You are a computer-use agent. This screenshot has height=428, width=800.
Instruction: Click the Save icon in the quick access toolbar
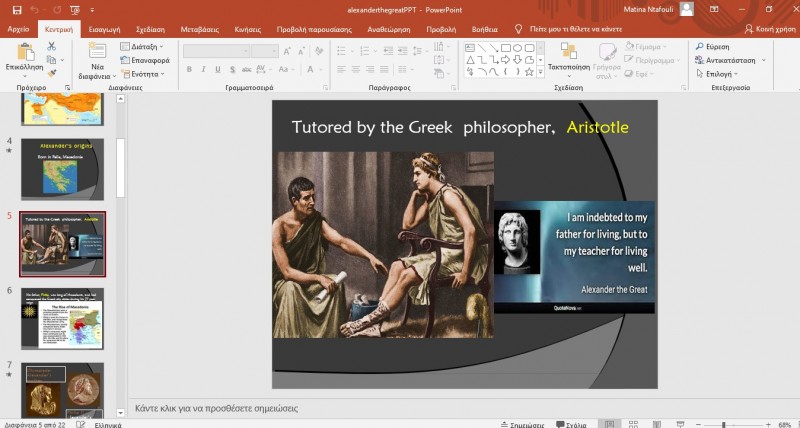point(15,9)
